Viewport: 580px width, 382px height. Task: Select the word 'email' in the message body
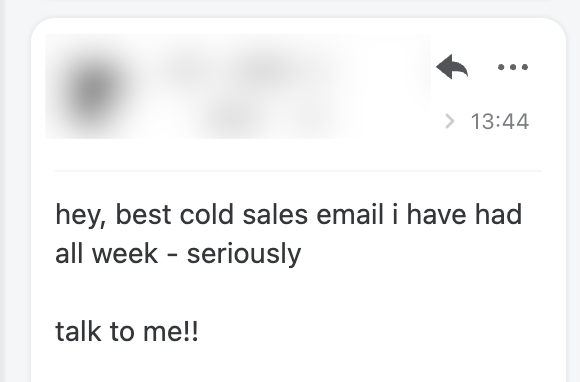pyautogui.click(x=350, y=214)
